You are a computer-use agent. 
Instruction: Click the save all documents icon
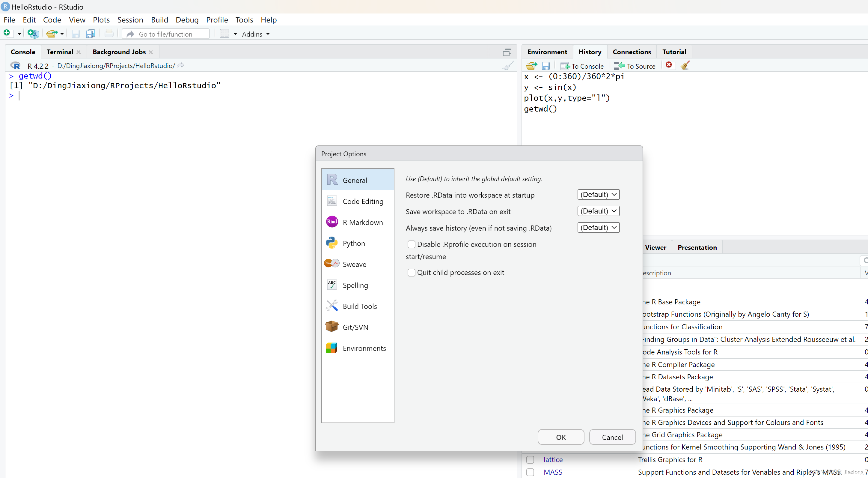tap(90, 34)
